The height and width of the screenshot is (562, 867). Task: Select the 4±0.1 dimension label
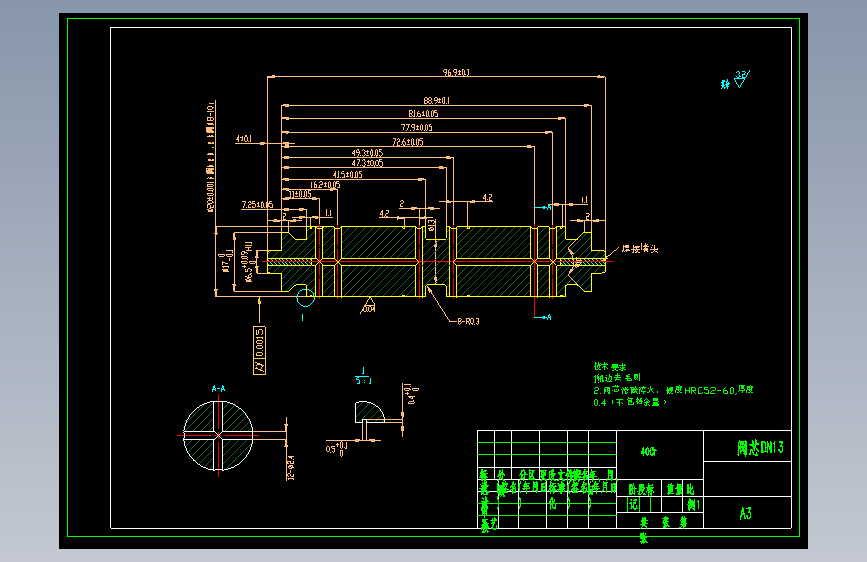(x=243, y=138)
